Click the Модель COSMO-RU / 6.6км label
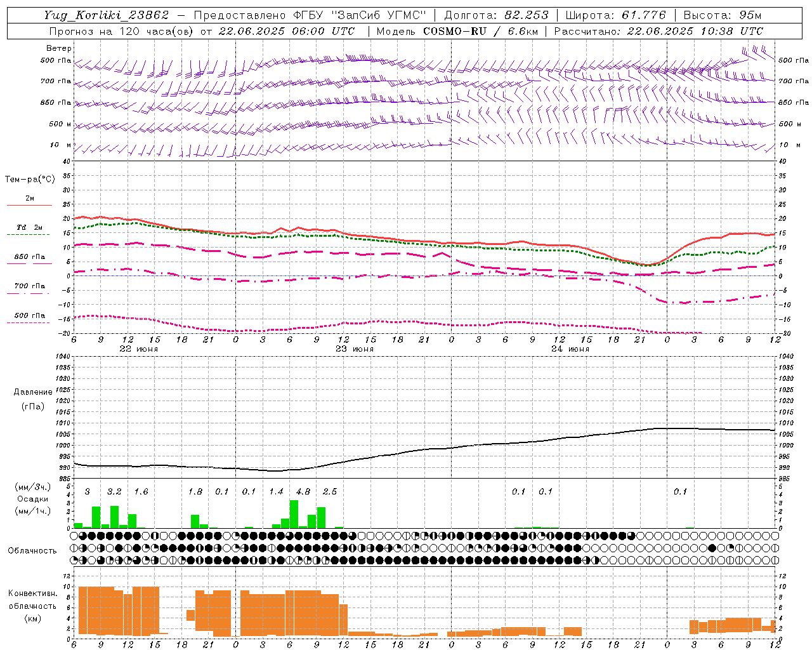Image resolution: width=812 pixels, height=650 pixels. pos(456,31)
